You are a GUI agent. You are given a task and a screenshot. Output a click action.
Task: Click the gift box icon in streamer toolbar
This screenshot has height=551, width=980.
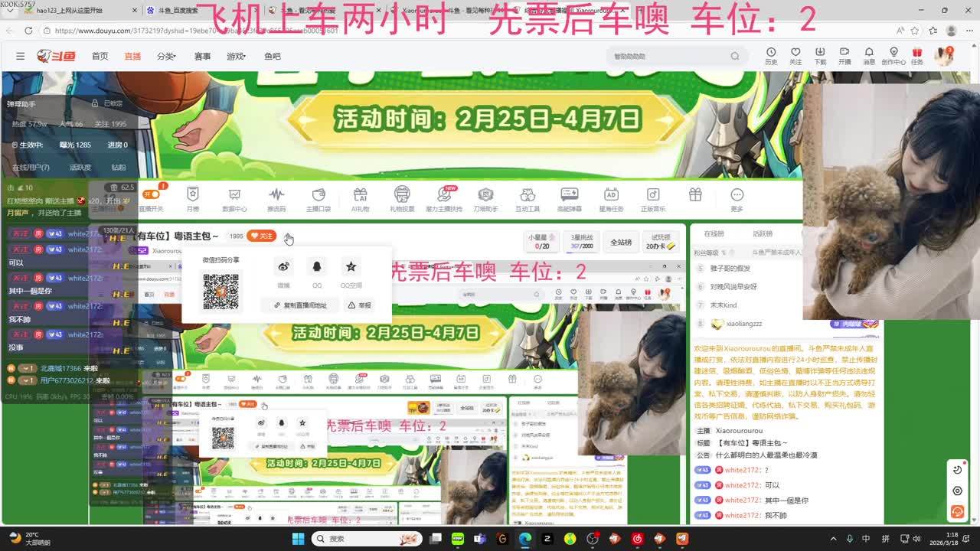[695, 195]
